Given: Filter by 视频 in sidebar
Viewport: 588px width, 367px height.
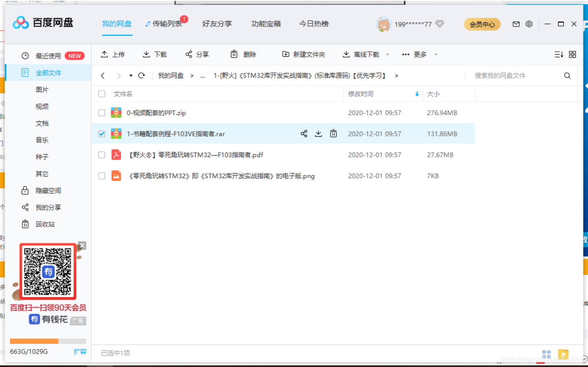Looking at the screenshot, I should tap(42, 106).
